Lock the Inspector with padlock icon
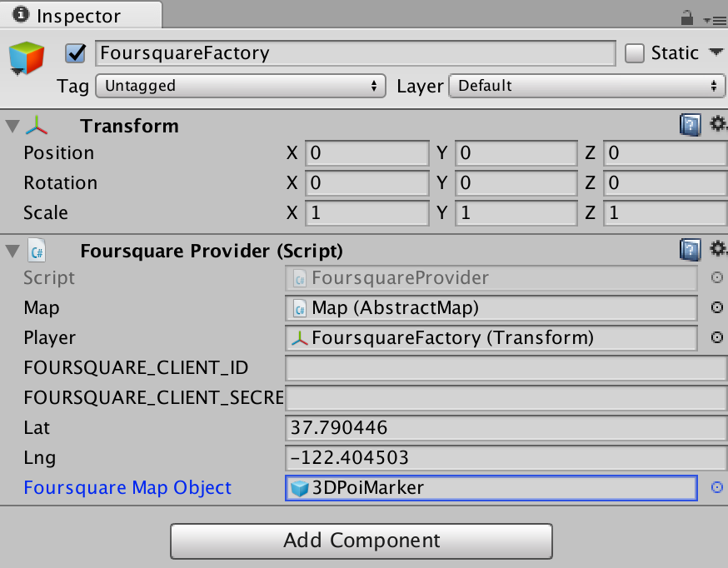Screen dimensions: 728x568 [x=686, y=18]
